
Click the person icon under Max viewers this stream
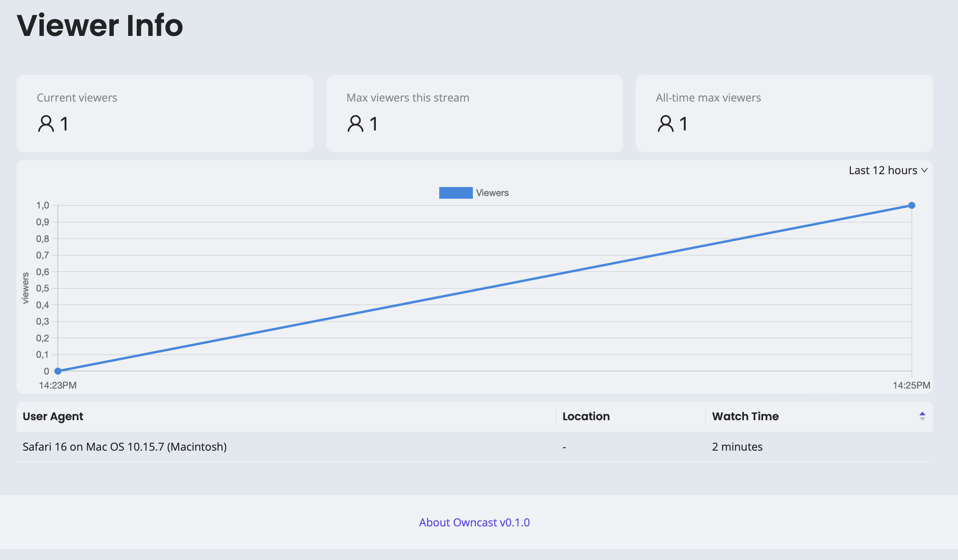[x=355, y=123]
